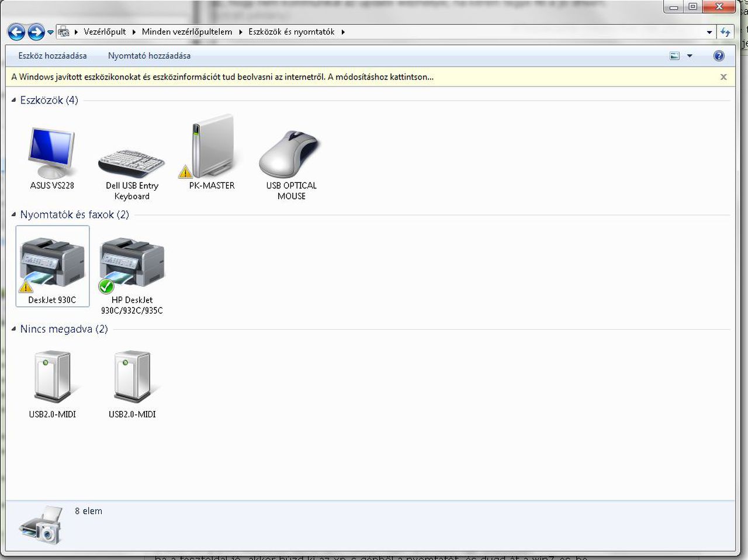Collapse the Eszközök (4) group
The width and height of the screenshot is (748, 560).
tap(13, 100)
